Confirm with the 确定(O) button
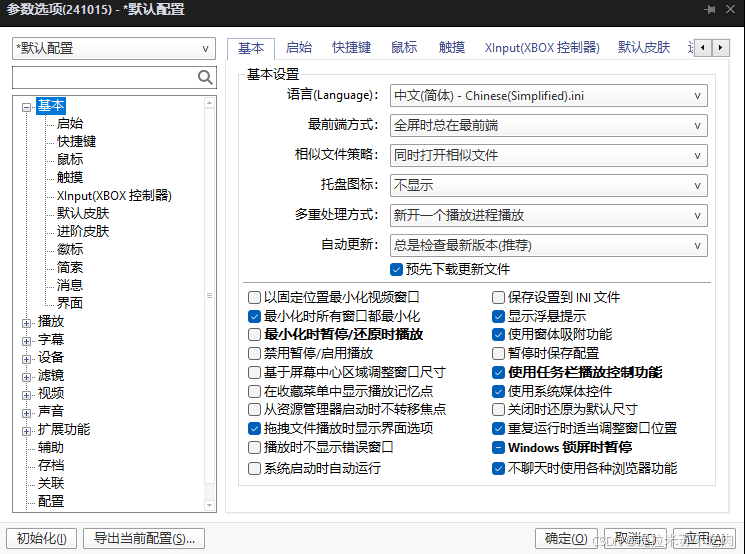Image resolution: width=745 pixels, height=554 pixels. pyautogui.click(x=566, y=538)
